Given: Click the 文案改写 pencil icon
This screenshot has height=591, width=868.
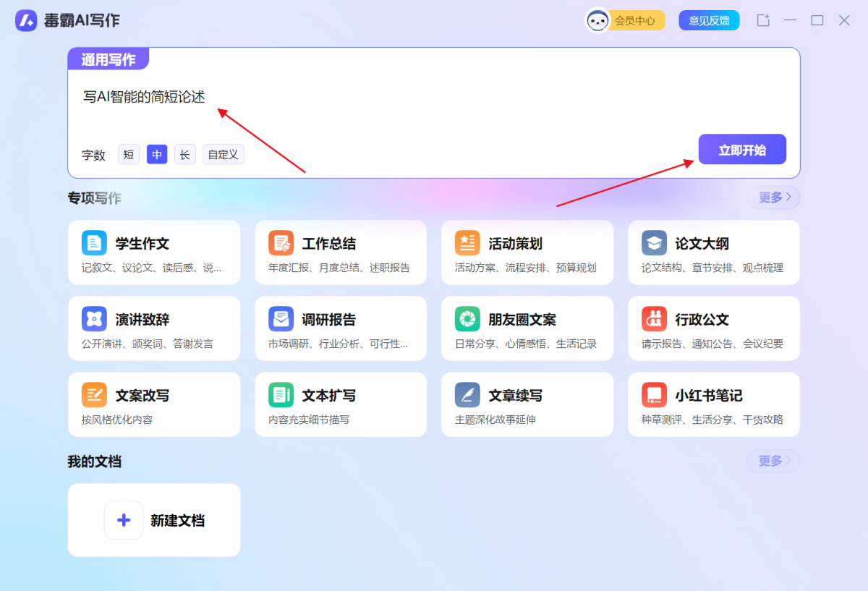Looking at the screenshot, I should point(94,395).
